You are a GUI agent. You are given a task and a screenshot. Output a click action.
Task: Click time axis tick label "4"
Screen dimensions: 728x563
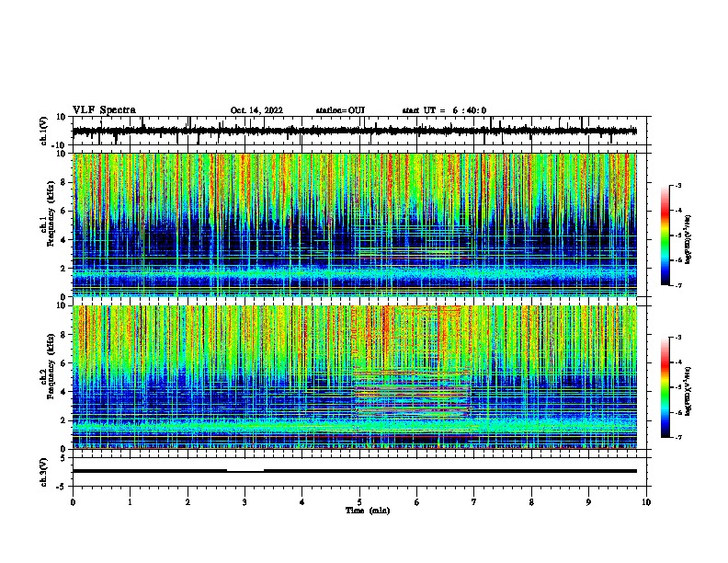pos(302,502)
